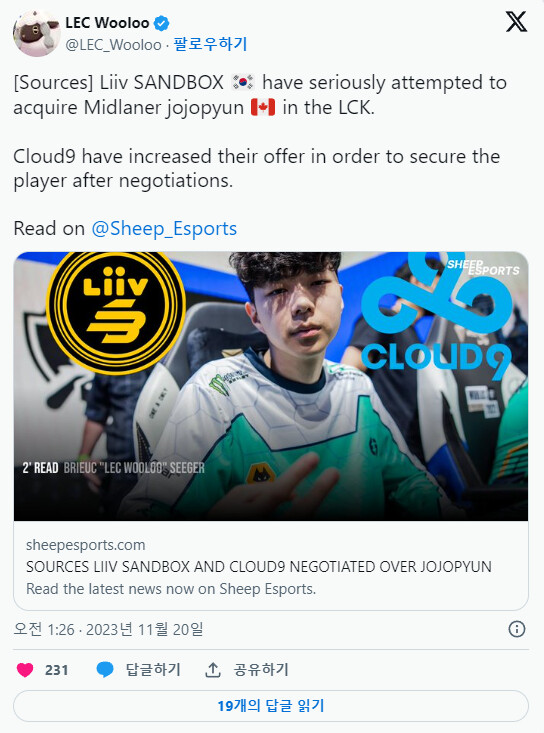Click the share arrow icon
The height and width of the screenshot is (733, 544).
point(213,669)
